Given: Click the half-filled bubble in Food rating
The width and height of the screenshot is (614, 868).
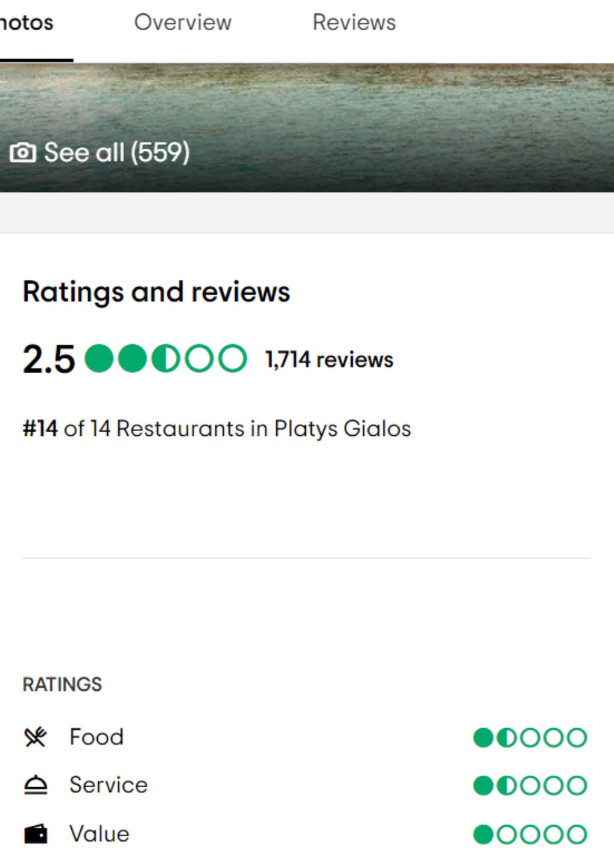Looking at the screenshot, I should coord(505,737).
